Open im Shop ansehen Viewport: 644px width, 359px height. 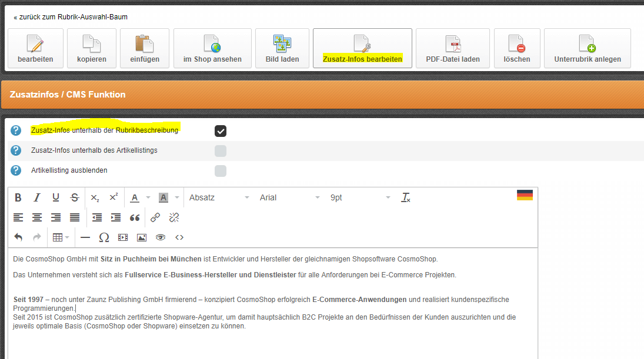coord(212,48)
